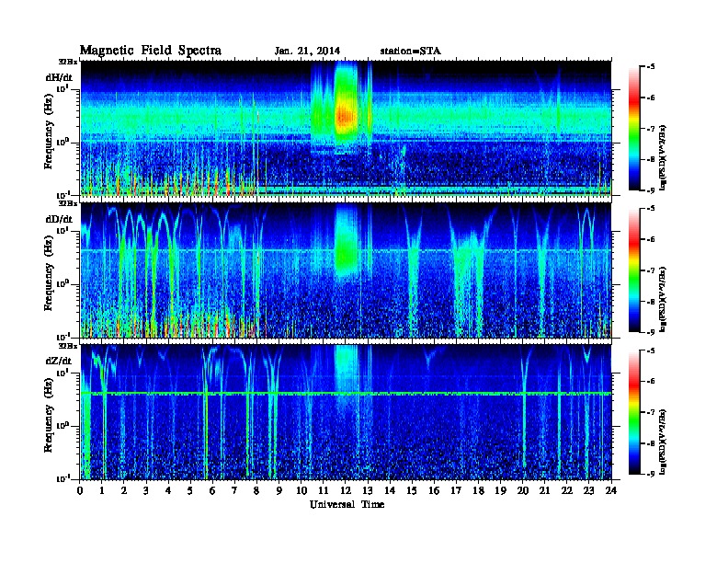
Task: Click hour tick label "16" on time axis
Action: coord(434,490)
